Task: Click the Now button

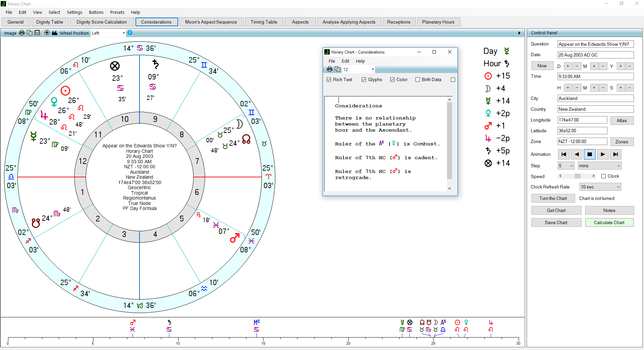Action: point(542,66)
